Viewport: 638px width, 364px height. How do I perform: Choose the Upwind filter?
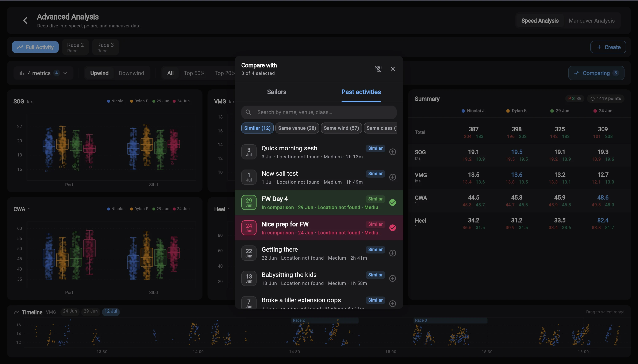[99, 73]
